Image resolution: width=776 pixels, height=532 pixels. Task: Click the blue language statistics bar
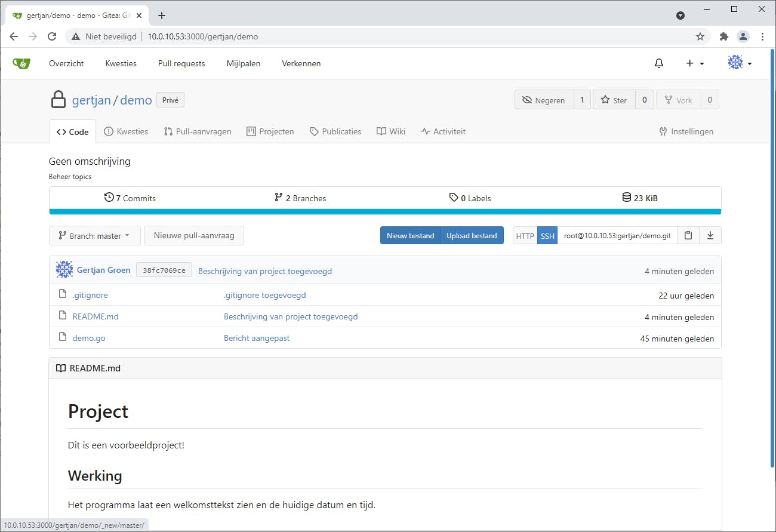(385, 211)
